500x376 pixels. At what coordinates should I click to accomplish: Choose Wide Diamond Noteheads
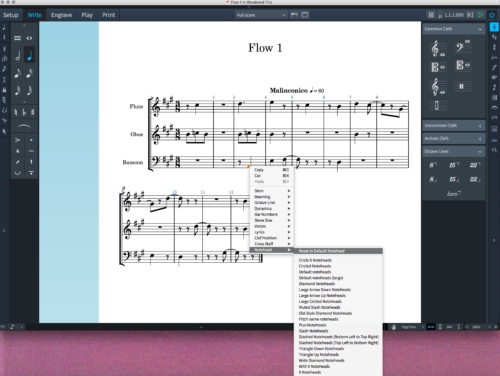[338, 361]
